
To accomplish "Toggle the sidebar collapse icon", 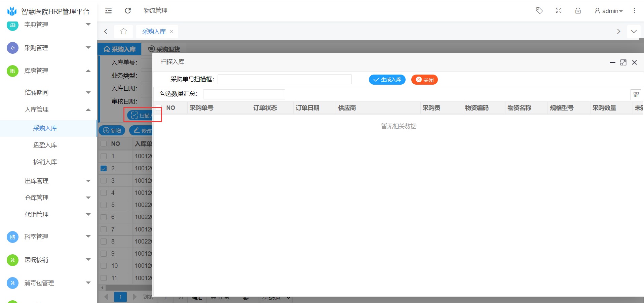I will click(x=108, y=11).
